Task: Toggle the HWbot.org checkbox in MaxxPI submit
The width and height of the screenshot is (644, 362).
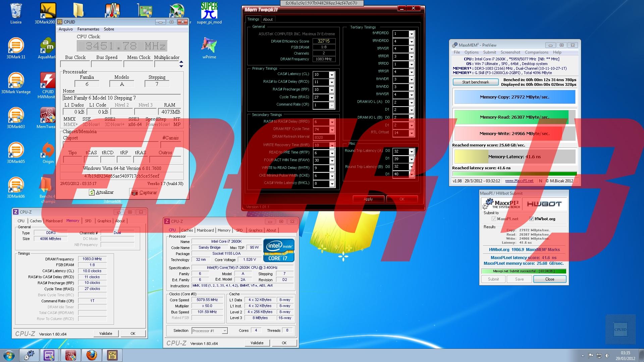Action: (x=531, y=219)
